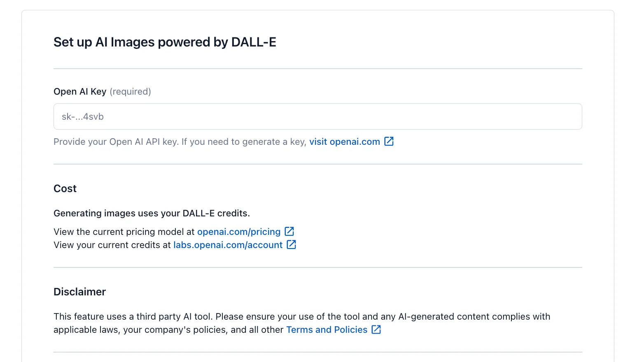The width and height of the screenshot is (644, 362).
Task: Click external-link icon after visit openai.com
Action: 389,141
